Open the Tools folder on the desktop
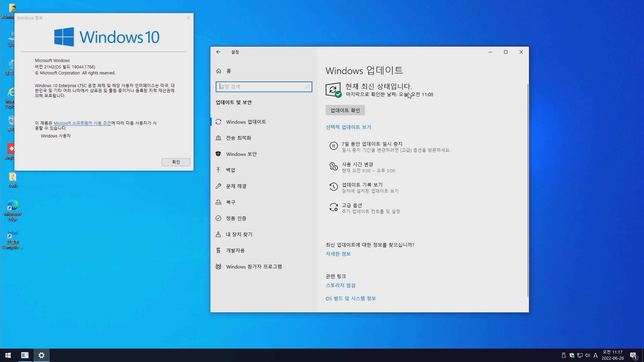This screenshot has width=644, height=362. pos(12,180)
